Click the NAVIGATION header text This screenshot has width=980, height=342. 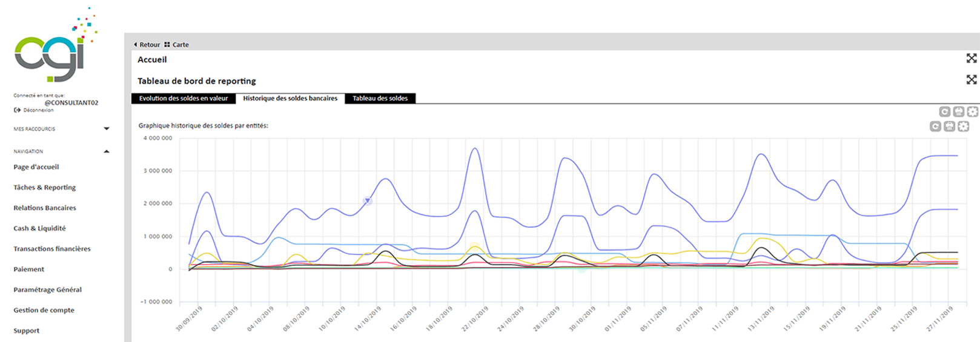tap(28, 151)
